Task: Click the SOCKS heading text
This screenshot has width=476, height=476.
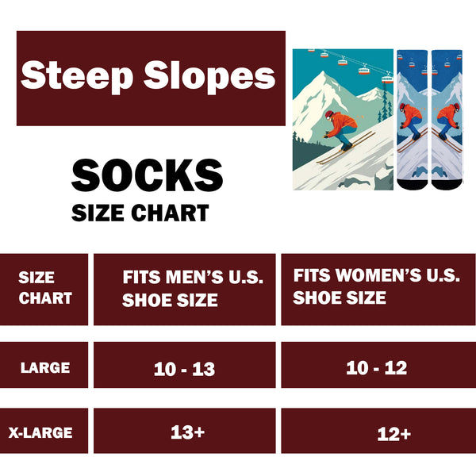Action: pyautogui.click(x=147, y=175)
